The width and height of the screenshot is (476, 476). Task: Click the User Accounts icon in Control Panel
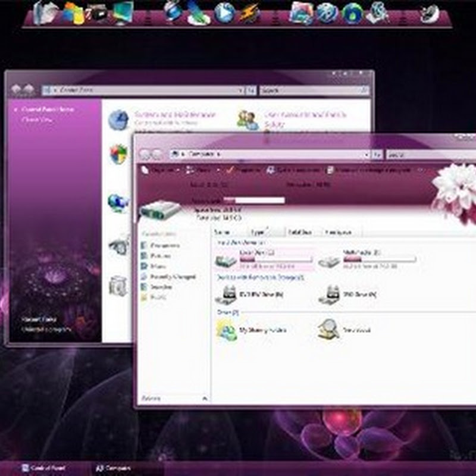click(x=248, y=120)
